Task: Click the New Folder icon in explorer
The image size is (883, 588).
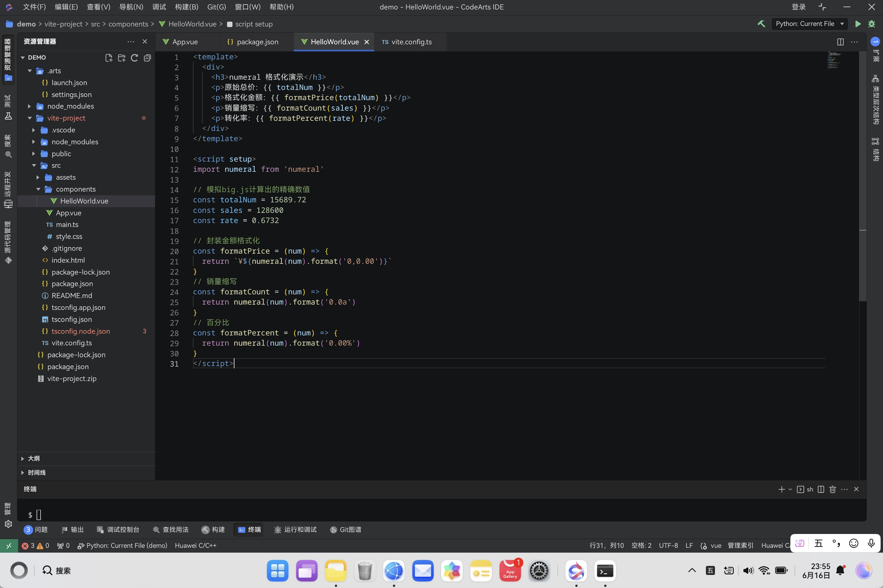Action: coord(122,58)
